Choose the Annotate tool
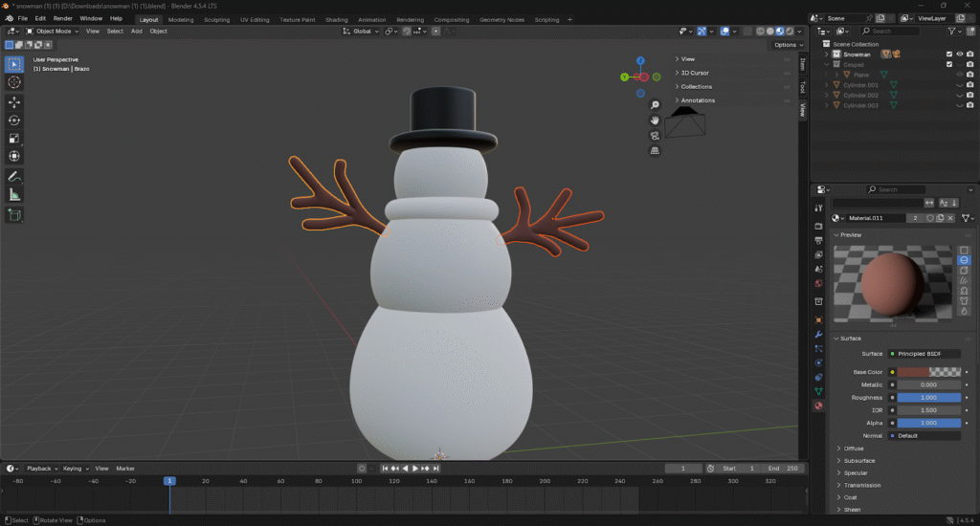Image resolution: width=980 pixels, height=526 pixels. [x=14, y=176]
